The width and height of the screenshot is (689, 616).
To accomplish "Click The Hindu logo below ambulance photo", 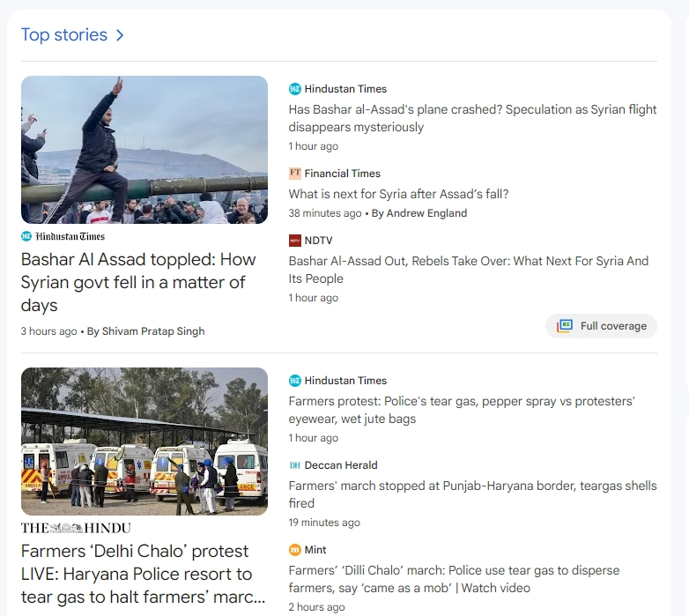I will point(76,528).
